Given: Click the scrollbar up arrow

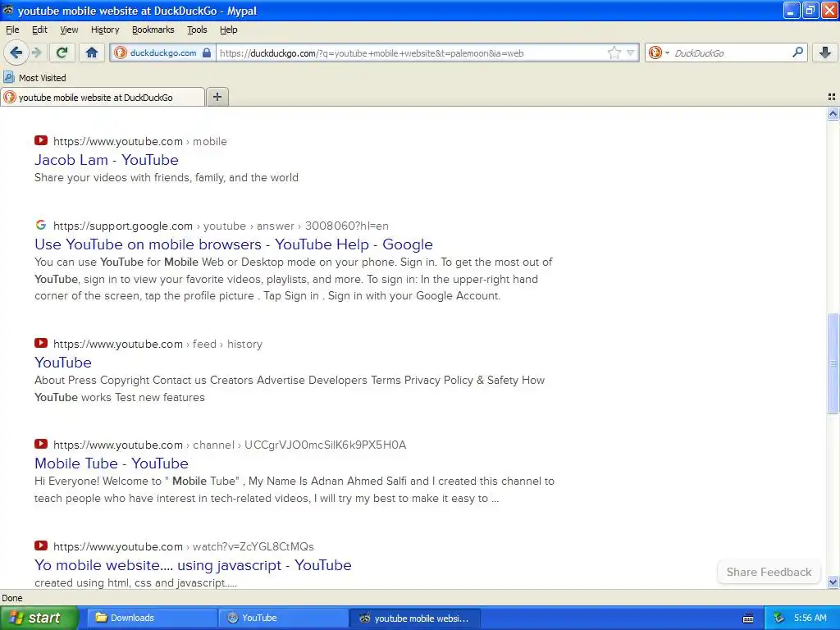Looking at the screenshot, I should (x=833, y=113).
